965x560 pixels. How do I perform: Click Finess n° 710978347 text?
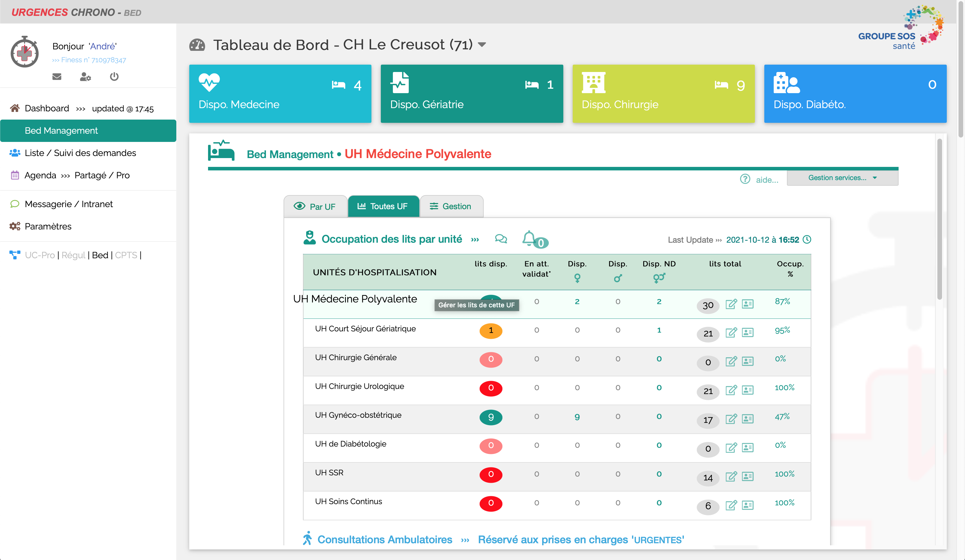(93, 60)
